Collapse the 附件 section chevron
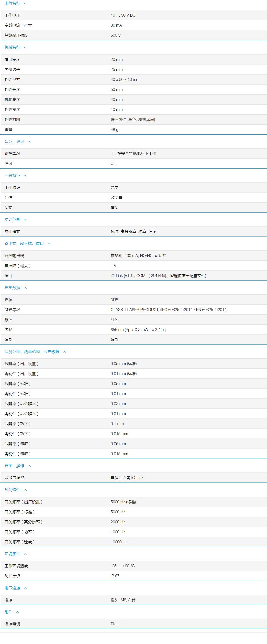This screenshot has height=644, width=267. coord(18,612)
